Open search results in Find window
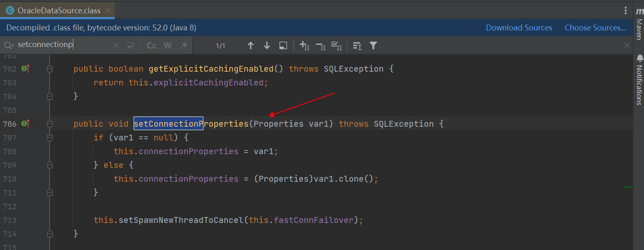Viewport: 644px width, 250px height. [x=283, y=45]
